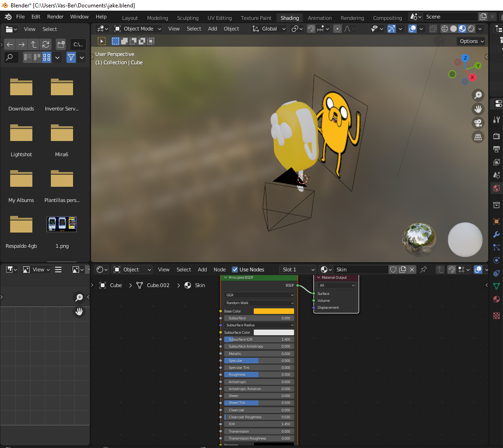This screenshot has height=448, width=503.
Task: Toggle fake user shield for Skin
Action: pyautogui.click(x=393, y=270)
